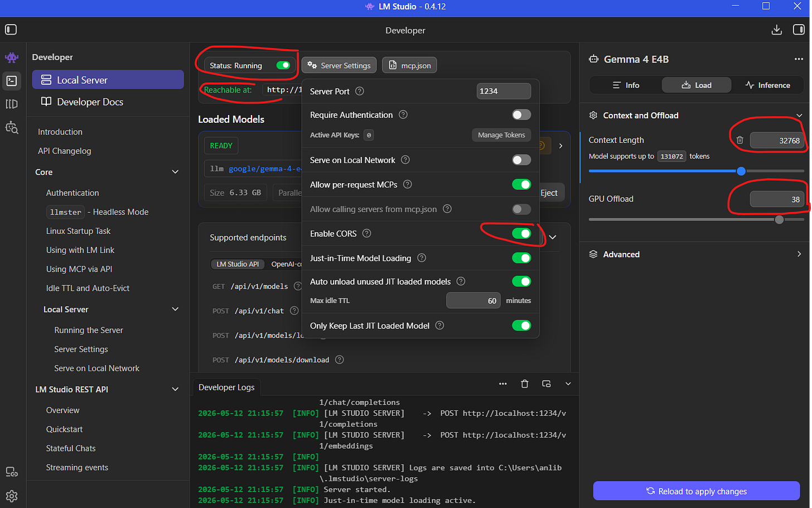This screenshot has height=508, width=812.
Task: Adjust the Context Length slider handle
Action: [x=741, y=171]
